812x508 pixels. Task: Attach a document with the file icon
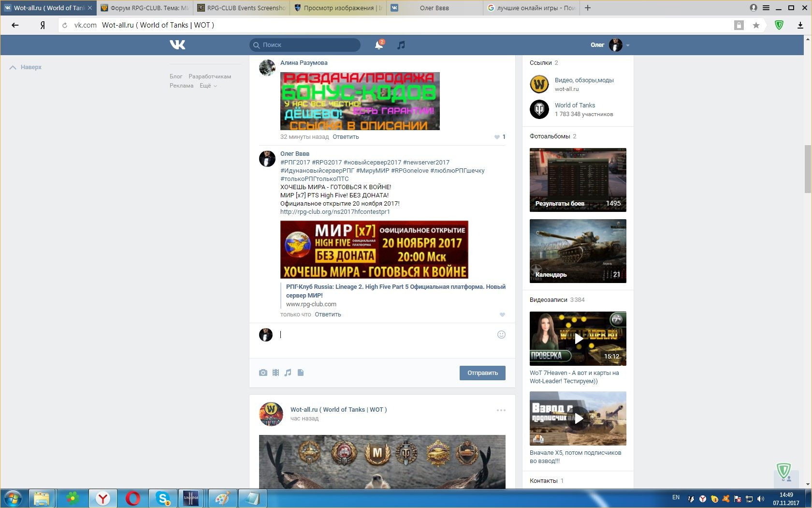click(301, 373)
